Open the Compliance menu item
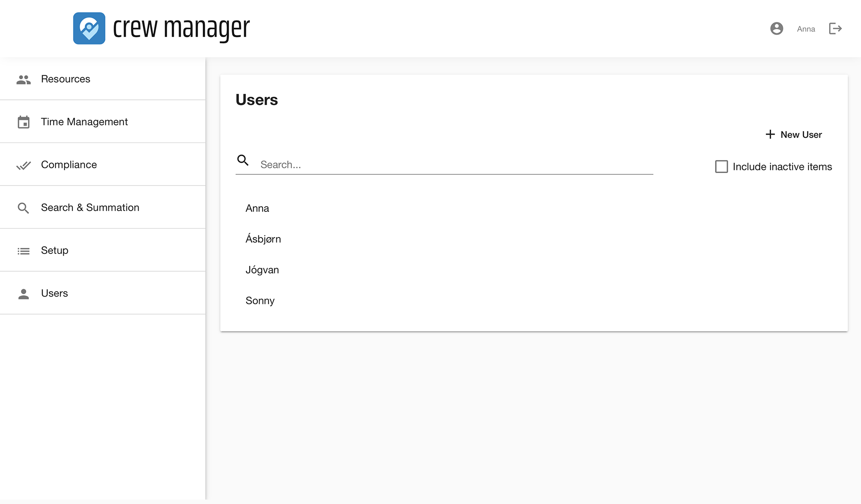 click(x=69, y=165)
